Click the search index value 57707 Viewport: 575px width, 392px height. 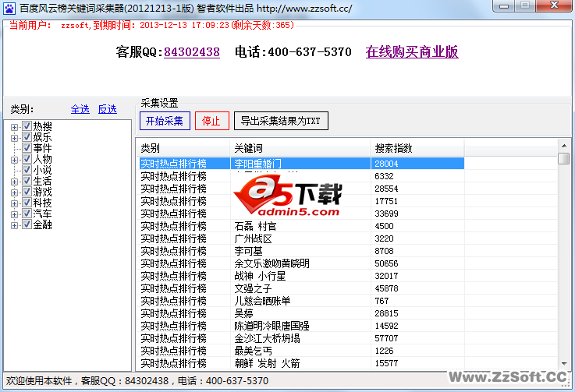pyautogui.click(x=386, y=338)
